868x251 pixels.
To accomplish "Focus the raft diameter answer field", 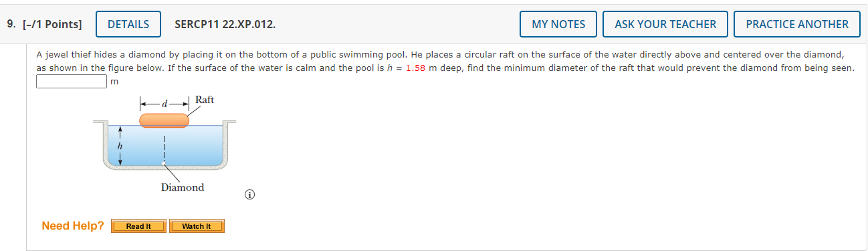I will tap(72, 82).
